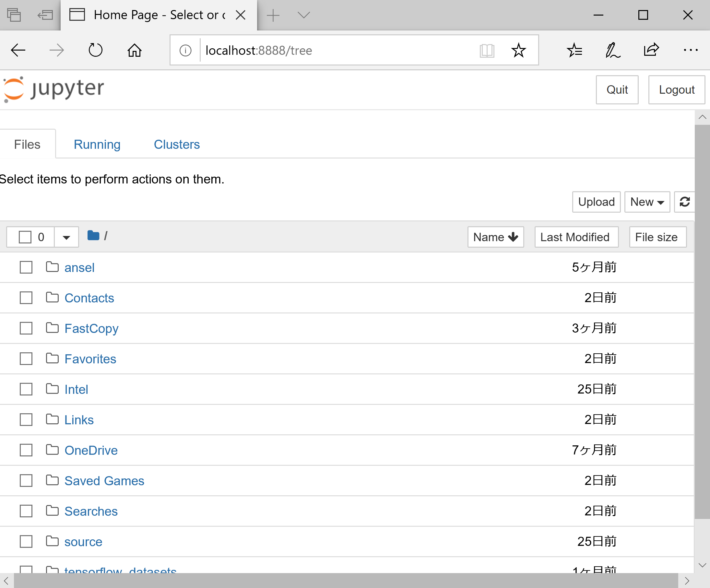Check the Links folder checkbox
The image size is (710, 588).
(26, 420)
